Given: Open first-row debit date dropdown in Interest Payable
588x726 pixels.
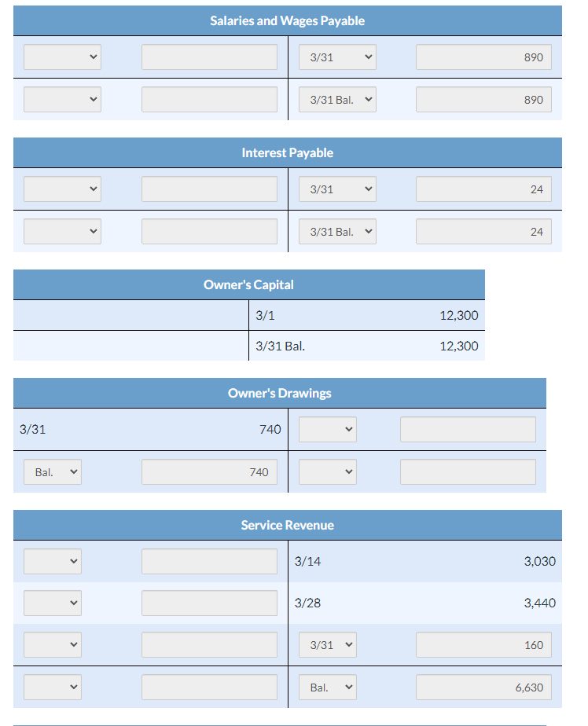Looking at the screenshot, I should click(63, 189).
